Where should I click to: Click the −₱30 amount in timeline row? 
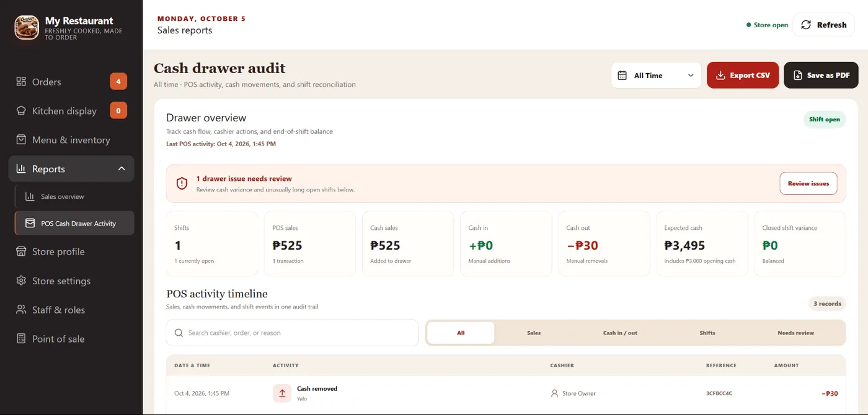click(x=830, y=393)
